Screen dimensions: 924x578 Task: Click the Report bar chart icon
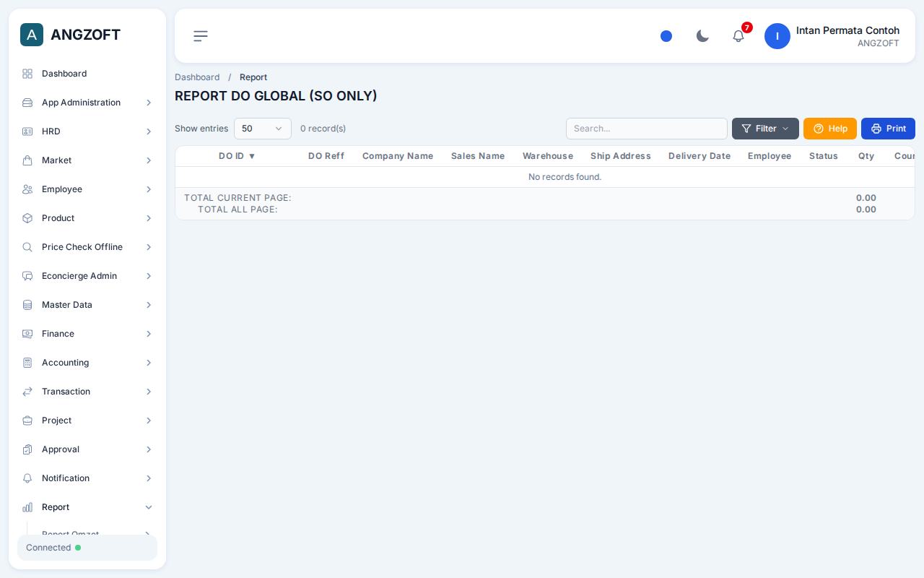tap(27, 507)
